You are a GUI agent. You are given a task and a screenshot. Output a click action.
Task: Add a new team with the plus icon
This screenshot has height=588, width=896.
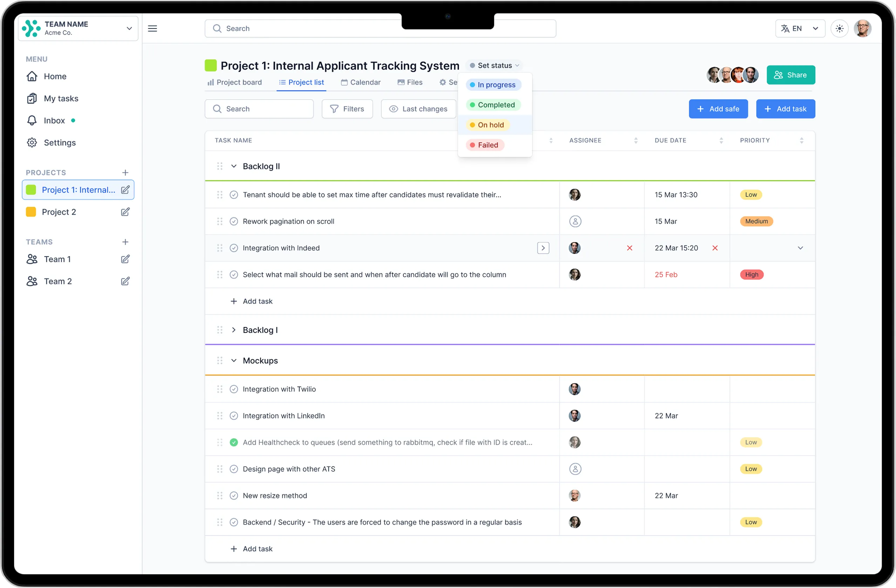[x=125, y=242]
